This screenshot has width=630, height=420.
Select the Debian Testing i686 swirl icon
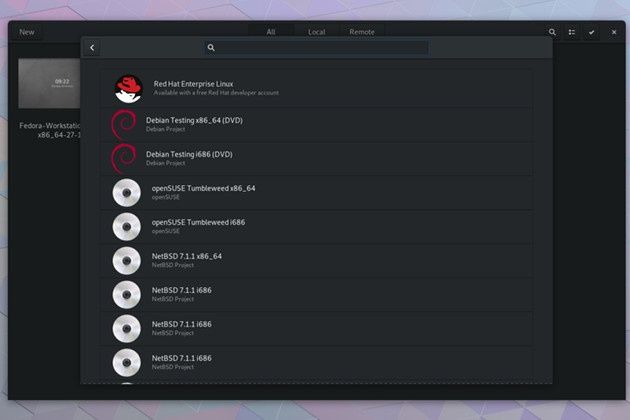(x=124, y=158)
